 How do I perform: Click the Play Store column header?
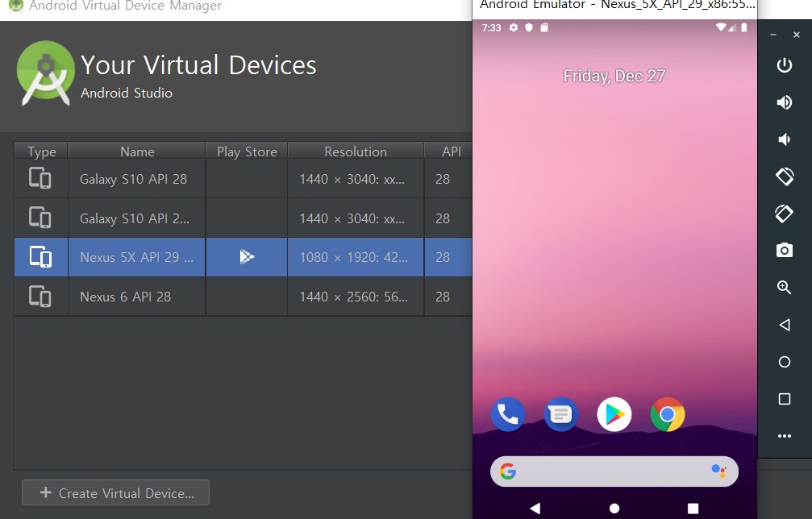pos(247,151)
